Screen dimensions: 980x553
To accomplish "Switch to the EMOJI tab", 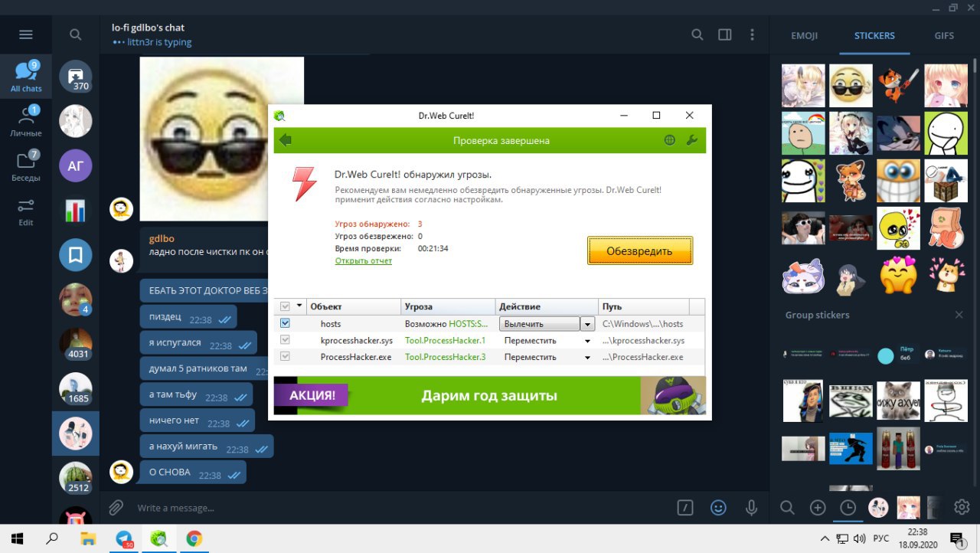I will click(x=805, y=35).
